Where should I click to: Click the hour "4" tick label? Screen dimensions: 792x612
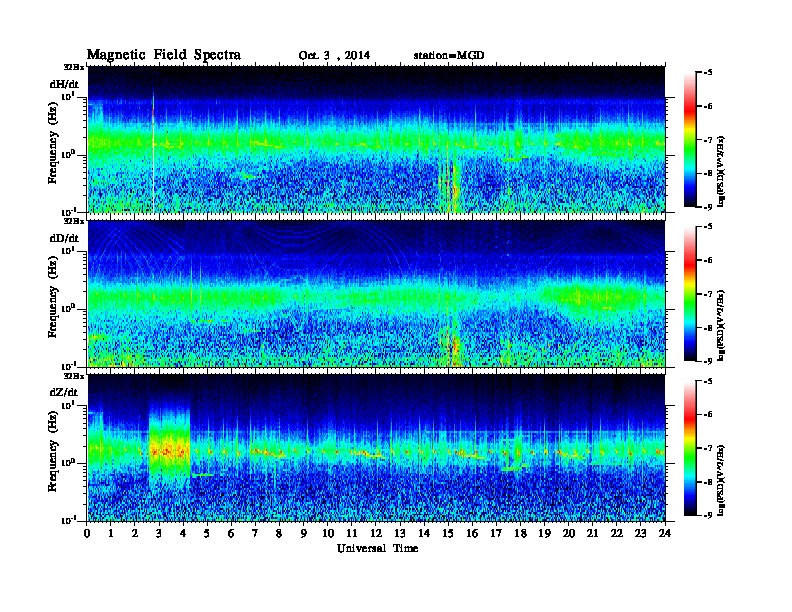[183, 534]
